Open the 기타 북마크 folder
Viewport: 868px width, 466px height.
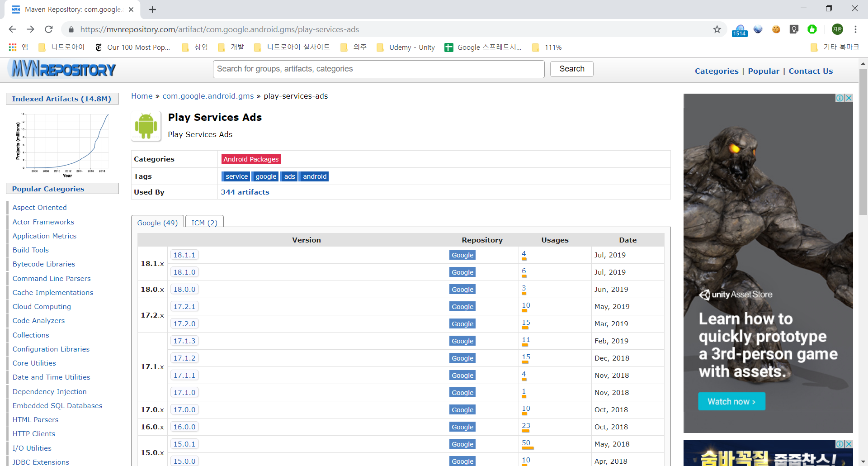(x=835, y=47)
